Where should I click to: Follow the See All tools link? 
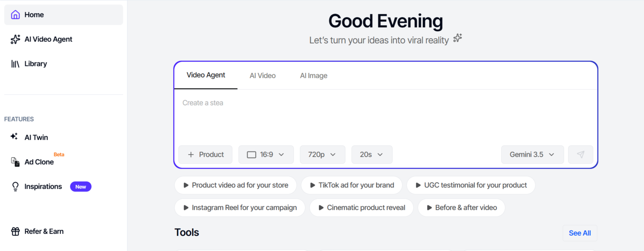click(x=579, y=233)
